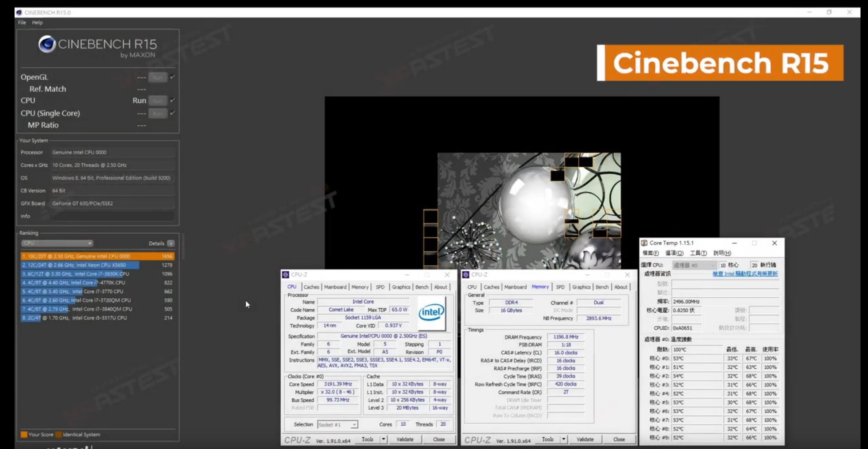Expand Tools dropdown arrow in left CPU-Z
868x449 pixels.
tap(383, 439)
